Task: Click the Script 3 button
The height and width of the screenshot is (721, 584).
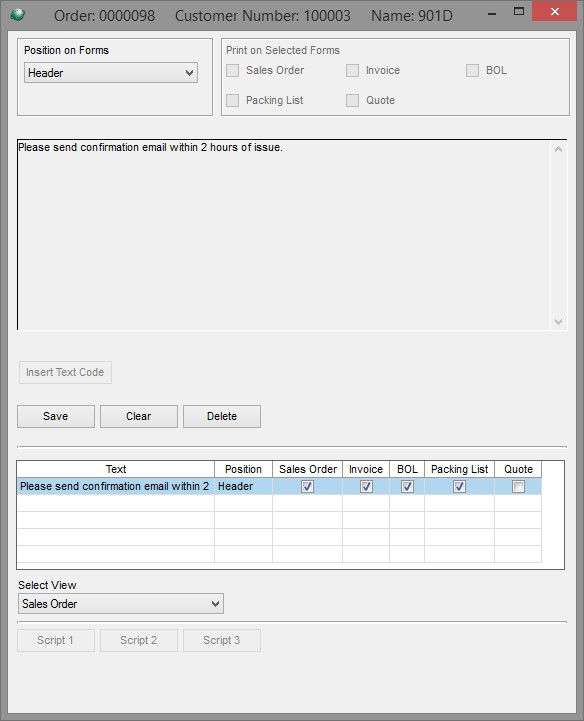Action: [x=222, y=640]
